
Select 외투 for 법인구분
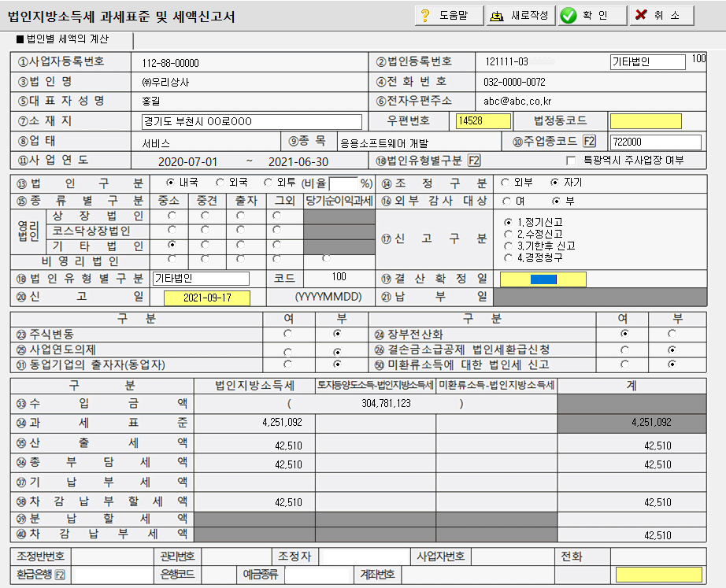click(268, 183)
